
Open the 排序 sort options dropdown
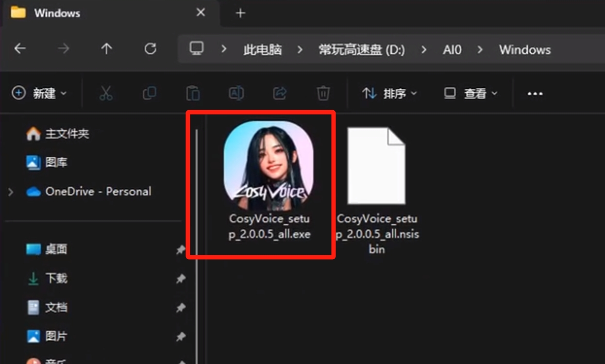point(389,93)
